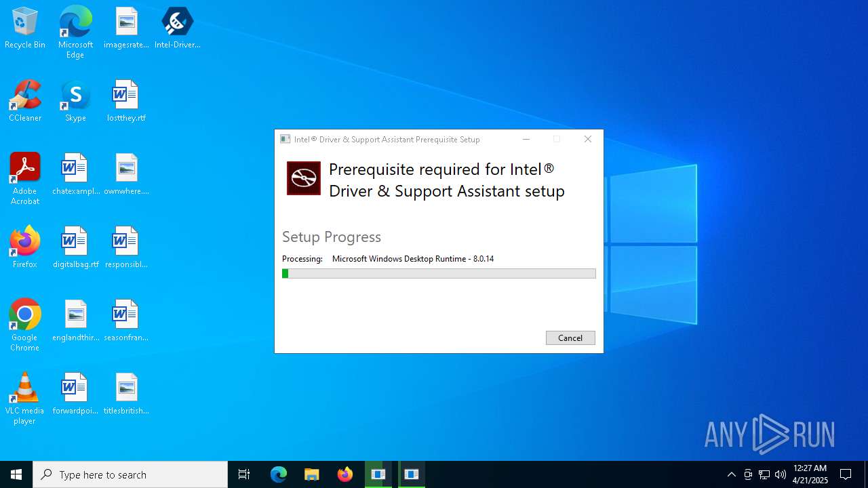The height and width of the screenshot is (488, 868).
Task: Select the titlesbritish image file icon
Action: pos(126,394)
